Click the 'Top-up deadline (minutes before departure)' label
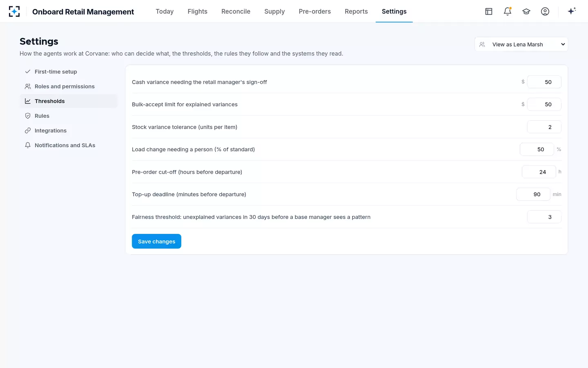 pyautogui.click(x=189, y=194)
